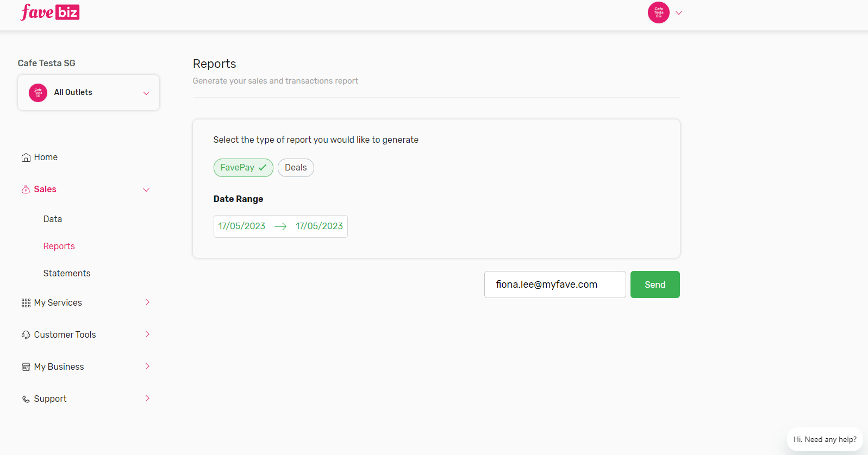Viewport: 868px width, 455px height.
Task: Open the Statements submenu item
Action: pos(67,274)
